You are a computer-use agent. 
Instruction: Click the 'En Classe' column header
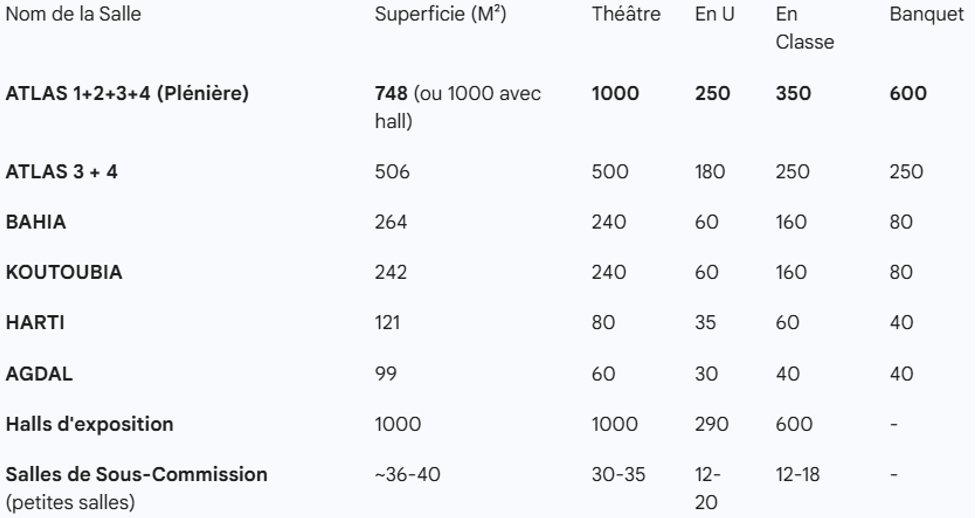coord(804,28)
